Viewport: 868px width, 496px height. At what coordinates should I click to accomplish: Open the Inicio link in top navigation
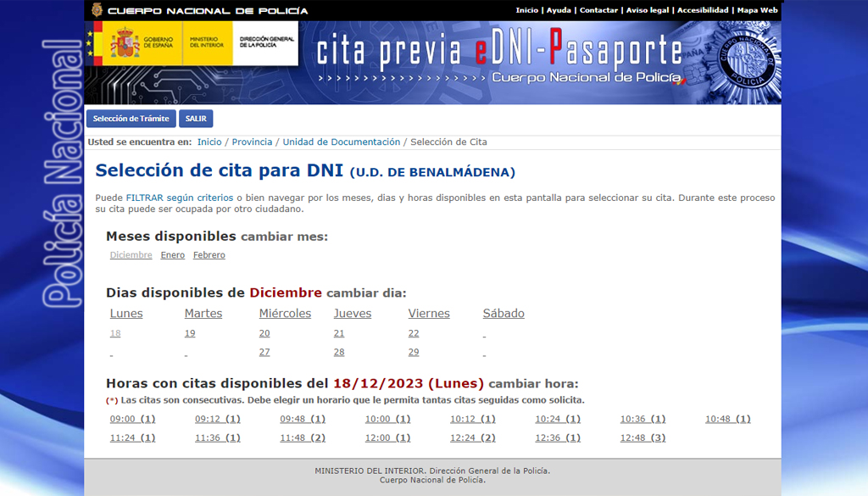click(526, 10)
